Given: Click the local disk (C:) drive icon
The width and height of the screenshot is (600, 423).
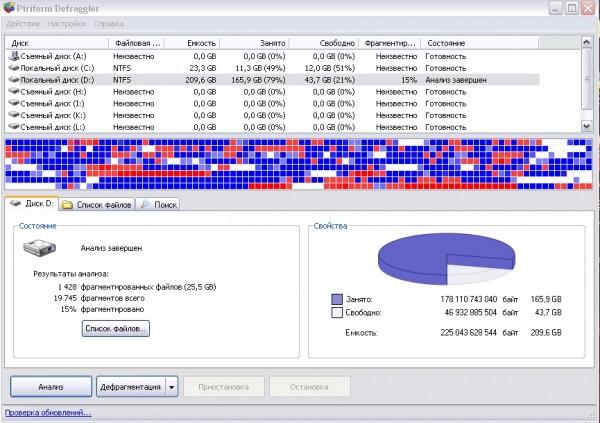Looking at the screenshot, I should pyautogui.click(x=14, y=68).
